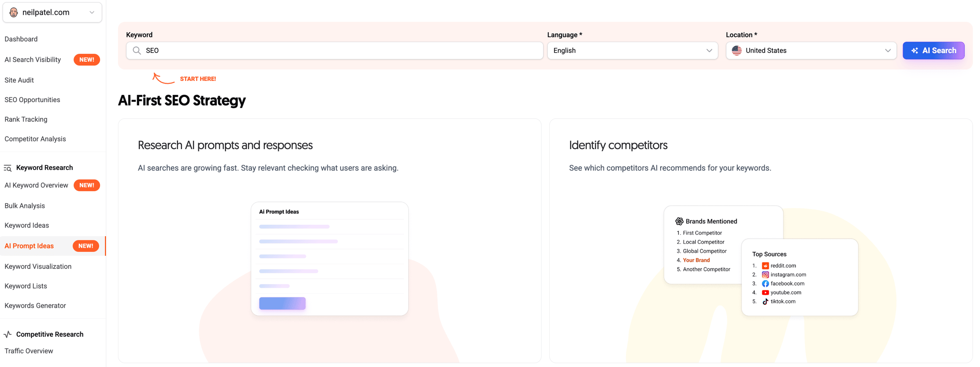This screenshot has width=980, height=367.
Task: Open the Language dropdown showing English
Action: (632, 51)
